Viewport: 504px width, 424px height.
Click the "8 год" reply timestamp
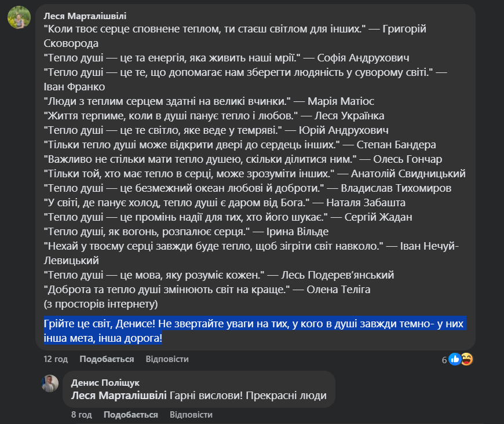point(81,415)
